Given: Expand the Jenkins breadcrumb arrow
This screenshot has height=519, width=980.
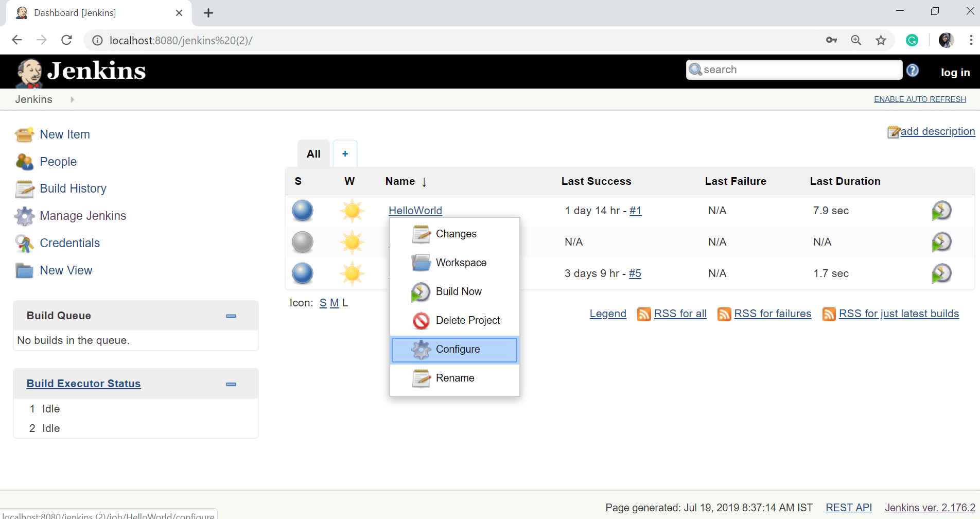Looking at the screenshot, I should click(x=72, y=99).
